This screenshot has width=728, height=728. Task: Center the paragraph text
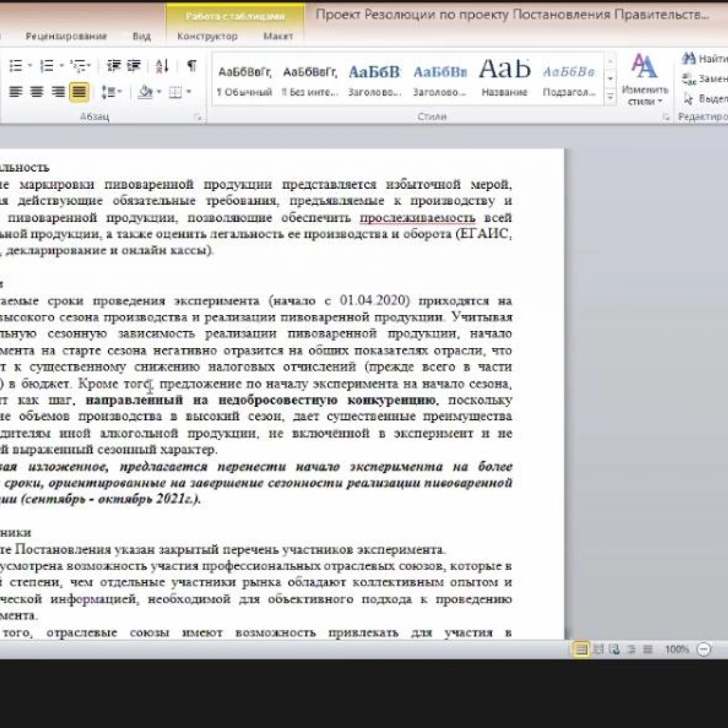click(37, 92)
